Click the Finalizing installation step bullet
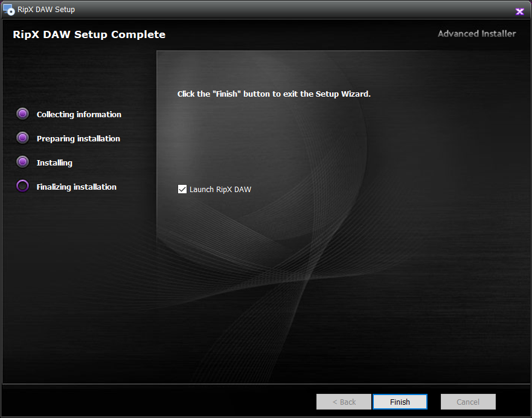Viewport: 532px width, 418px height. (x=23, y=186)
